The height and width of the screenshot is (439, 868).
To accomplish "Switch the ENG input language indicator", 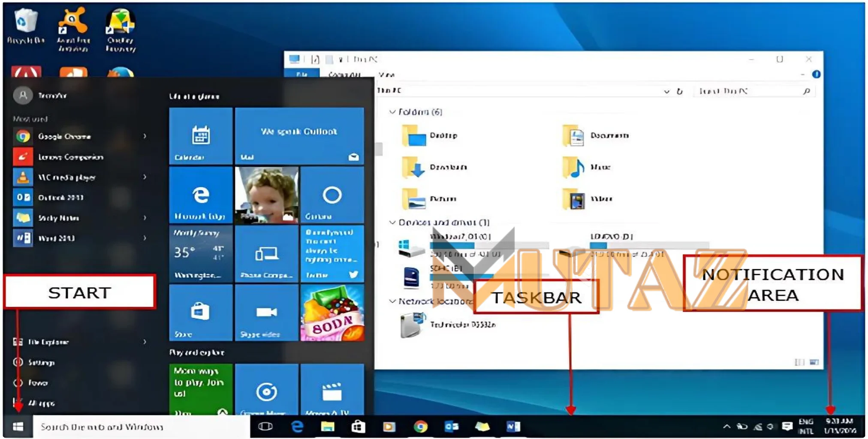I will click(x=806, y=427).
